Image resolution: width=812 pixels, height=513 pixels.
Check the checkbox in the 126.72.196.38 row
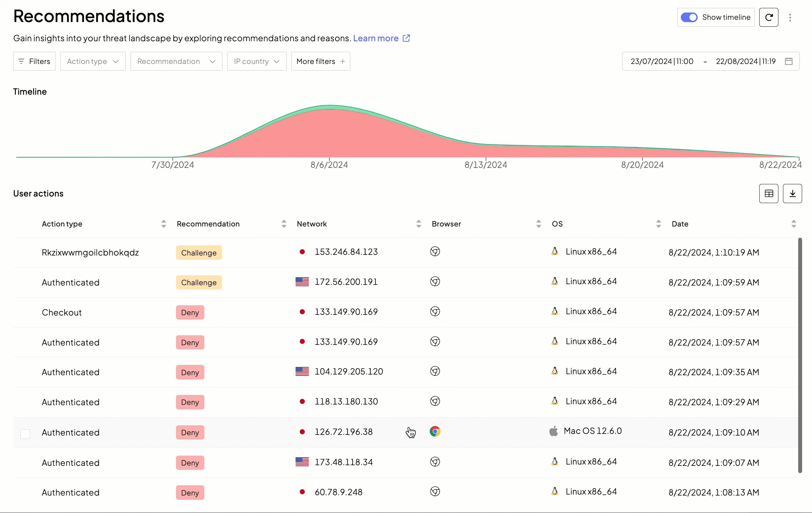25,434
